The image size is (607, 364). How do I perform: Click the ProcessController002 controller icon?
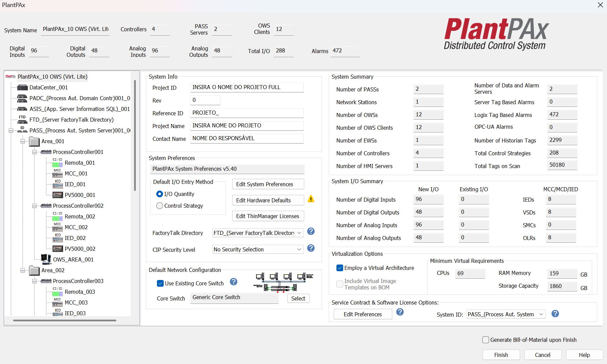(46, 206)
